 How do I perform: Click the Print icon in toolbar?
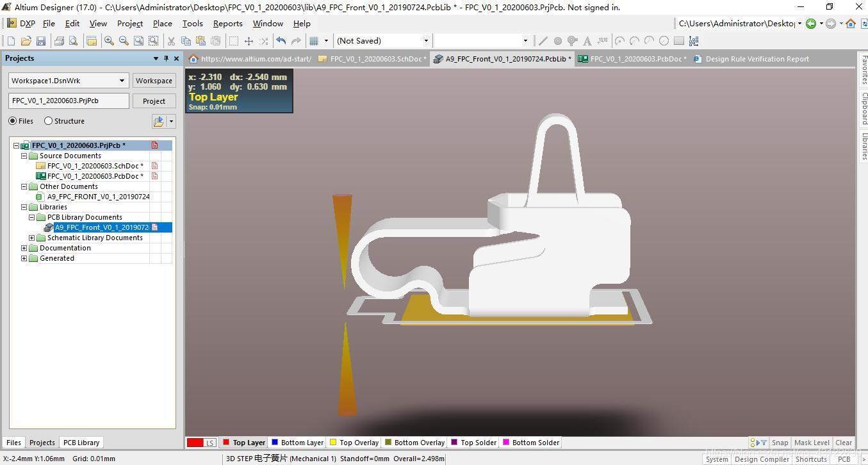59,41
